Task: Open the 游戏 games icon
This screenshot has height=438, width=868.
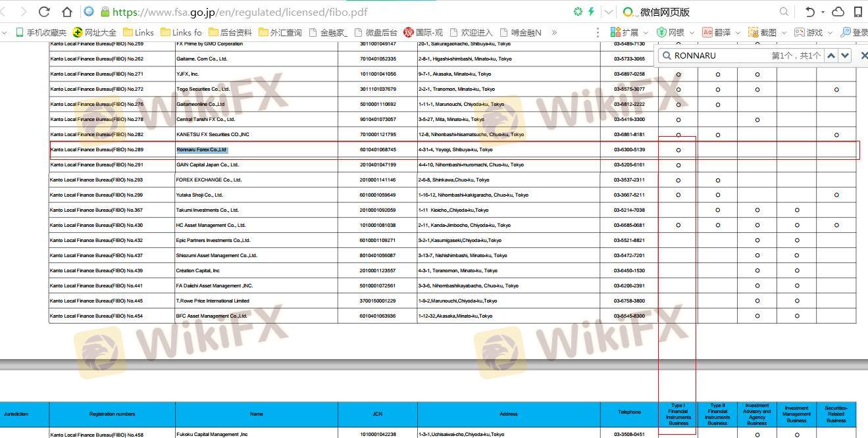Action: 800,32
